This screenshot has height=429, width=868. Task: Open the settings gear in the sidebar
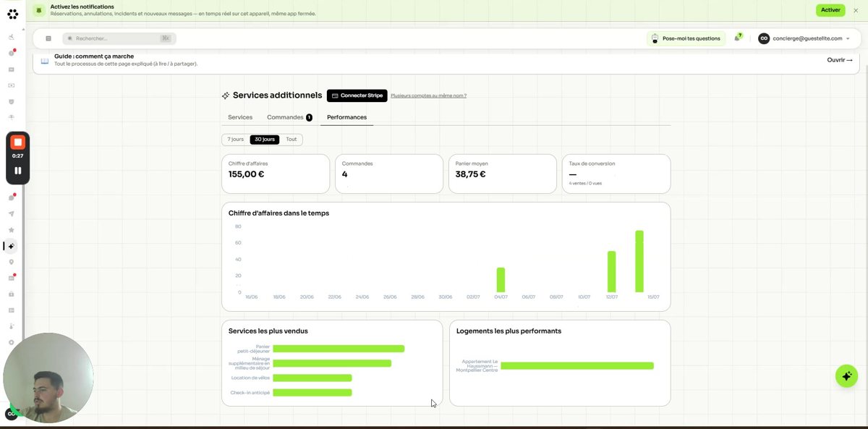click(x=12, y=342)
